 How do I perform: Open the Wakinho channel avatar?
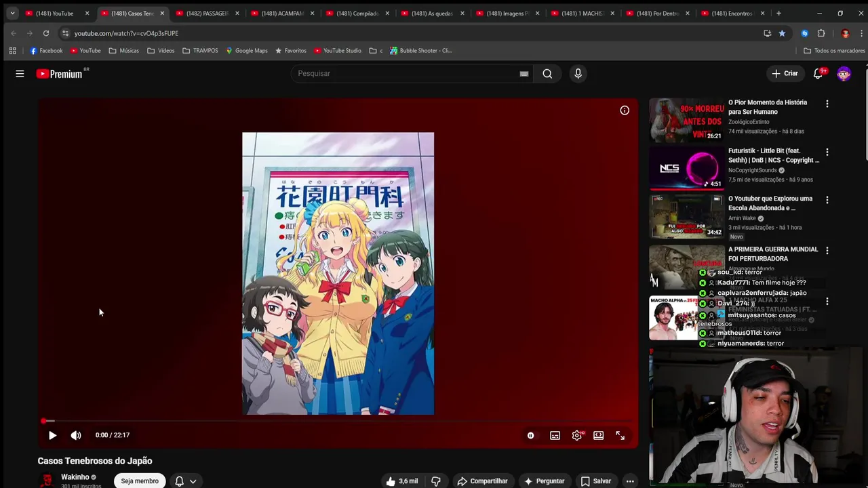(x=47, y=481)
